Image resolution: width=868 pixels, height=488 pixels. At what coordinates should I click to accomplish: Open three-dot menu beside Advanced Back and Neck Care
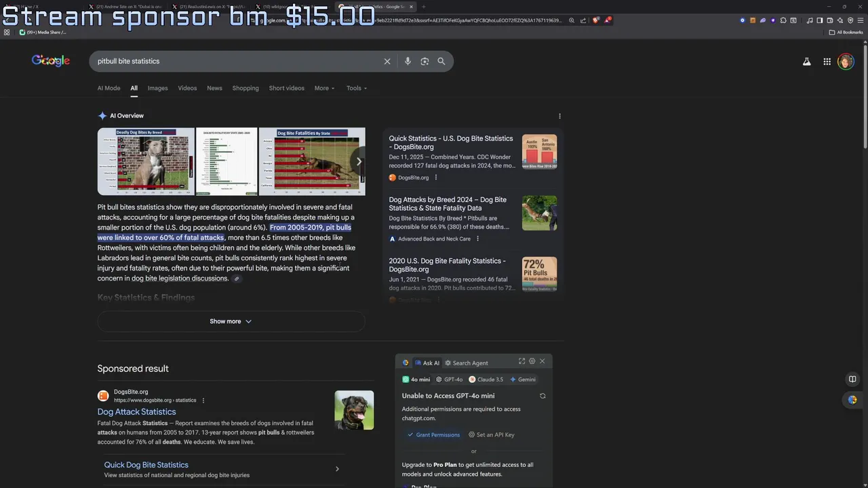pos(477,239)
